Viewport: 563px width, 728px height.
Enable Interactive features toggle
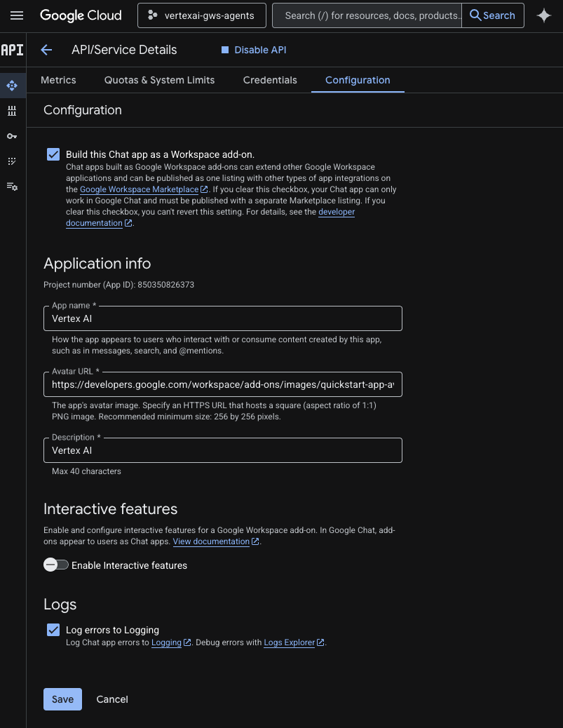tap(56, 565)
